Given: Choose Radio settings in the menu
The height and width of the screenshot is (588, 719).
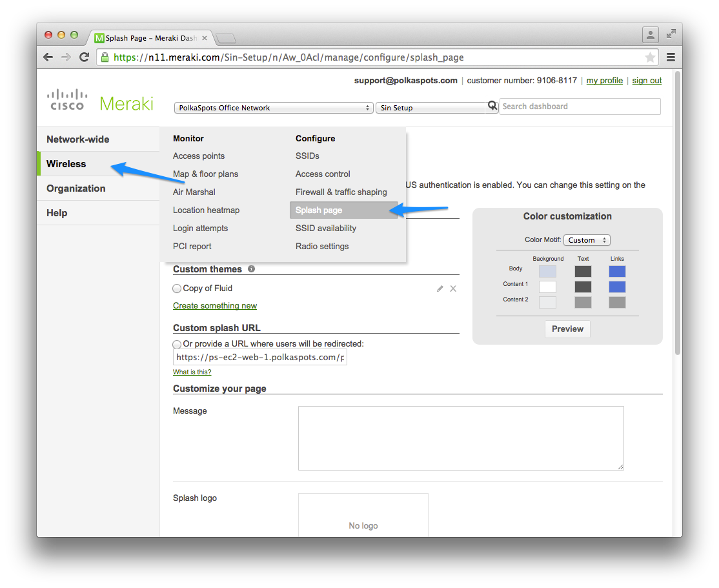Looking at the screenshot, I should click(322, 247).
